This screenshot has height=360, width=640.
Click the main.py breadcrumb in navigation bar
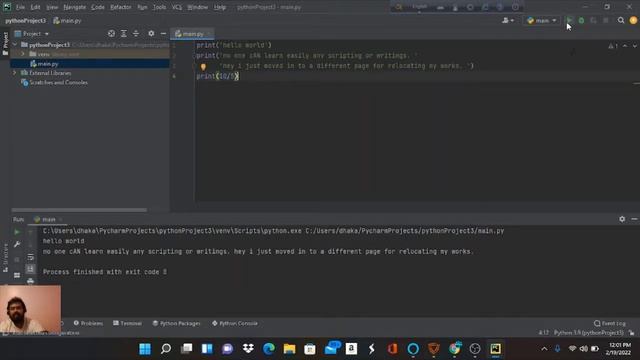(67, 20)
